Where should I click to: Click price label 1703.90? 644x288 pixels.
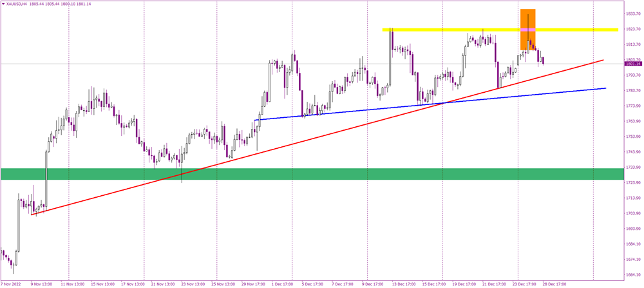(632, 213)
